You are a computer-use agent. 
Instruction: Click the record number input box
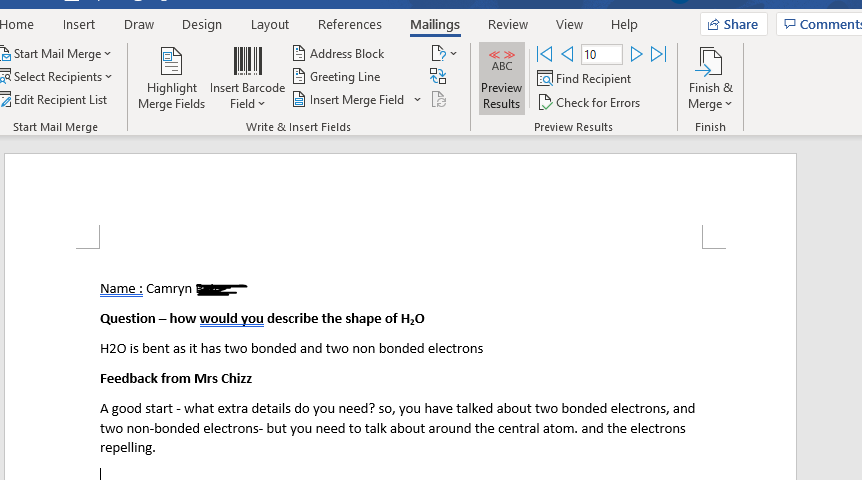(x=600, y=55)
